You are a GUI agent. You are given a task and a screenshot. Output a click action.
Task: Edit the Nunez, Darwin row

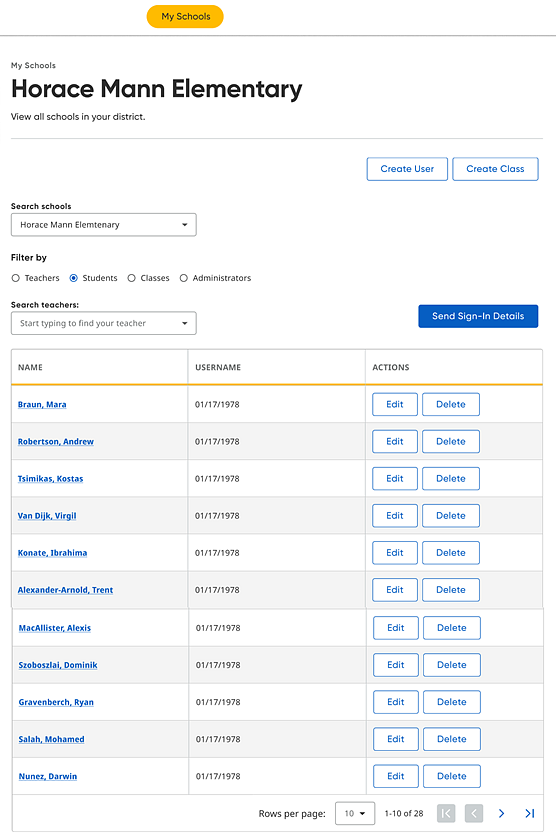click(x=396, y=776)
